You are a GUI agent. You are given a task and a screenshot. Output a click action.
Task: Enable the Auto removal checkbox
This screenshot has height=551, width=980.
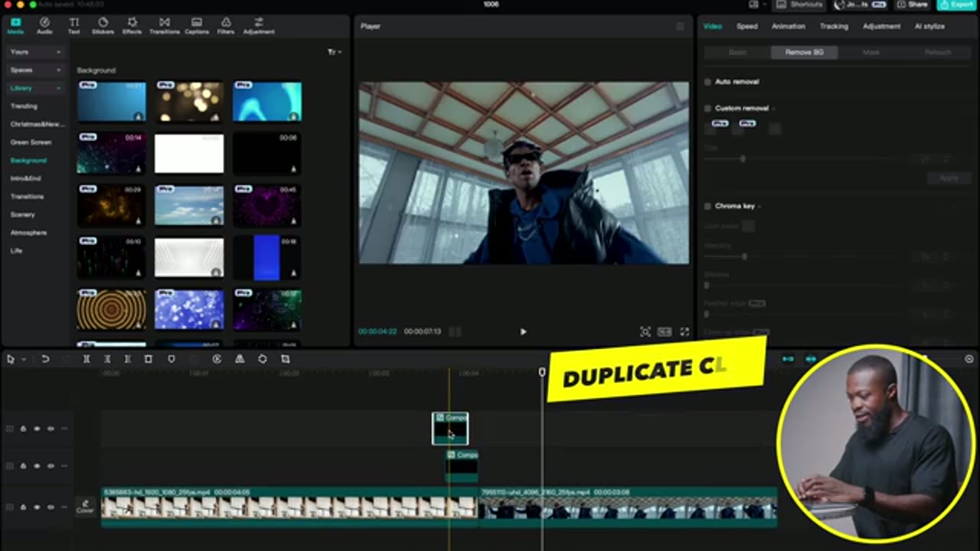707,81
